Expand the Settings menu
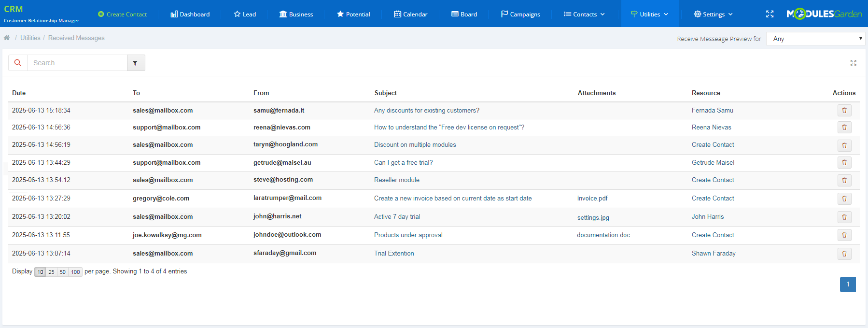 (713, 14)
